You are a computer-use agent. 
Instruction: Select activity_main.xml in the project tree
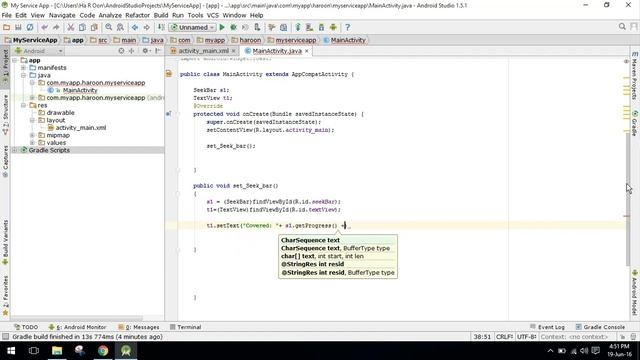81,128
